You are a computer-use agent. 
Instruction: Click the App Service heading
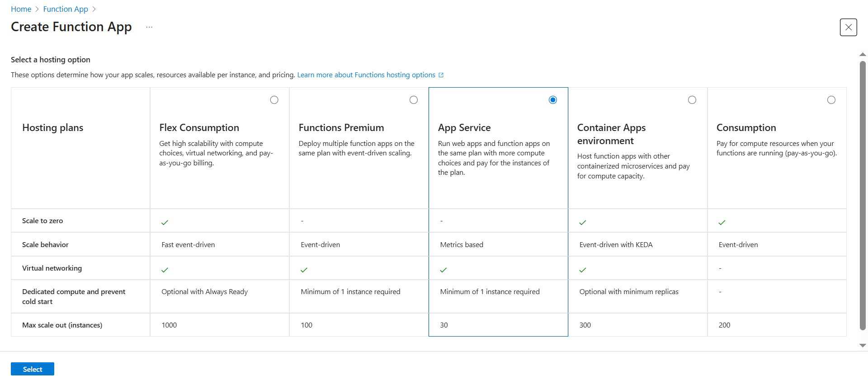tap(464, 128)
